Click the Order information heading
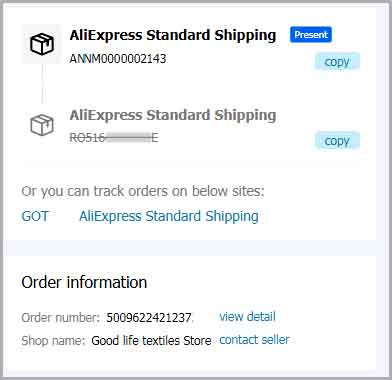Screen dimensions: 392x380 [84, 283]
